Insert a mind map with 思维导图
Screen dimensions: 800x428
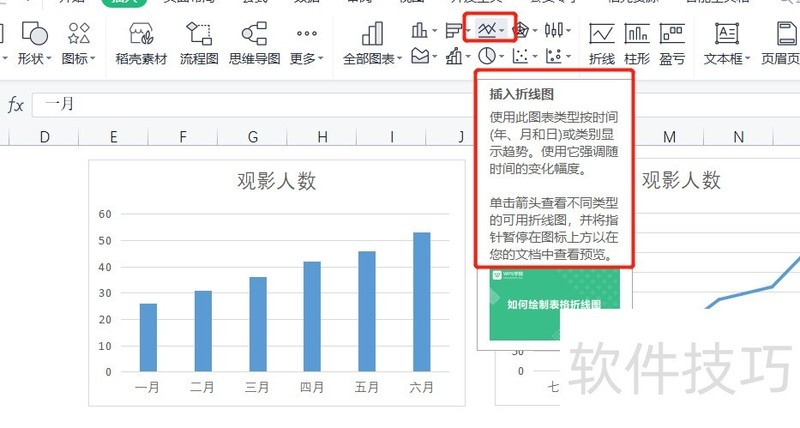pyautogui.click(x=254, y=34)
